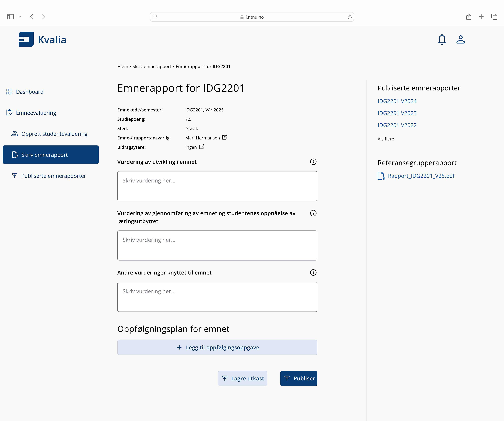
Task: Save draft with Lagre utkast
Action: 242,378
